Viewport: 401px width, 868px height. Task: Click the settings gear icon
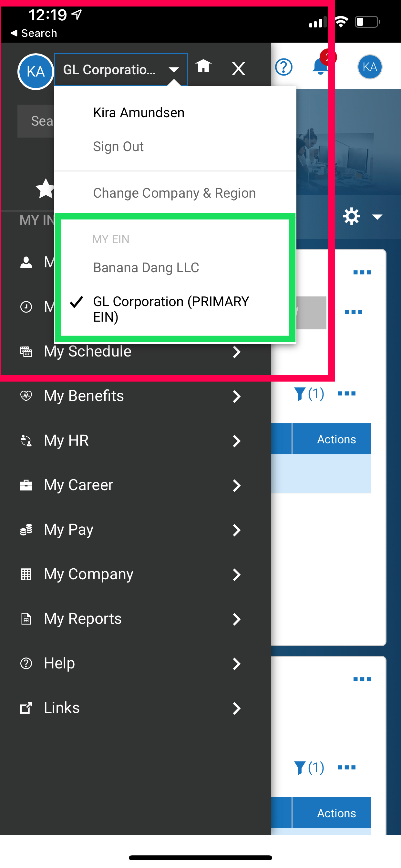tap(352, 216)
